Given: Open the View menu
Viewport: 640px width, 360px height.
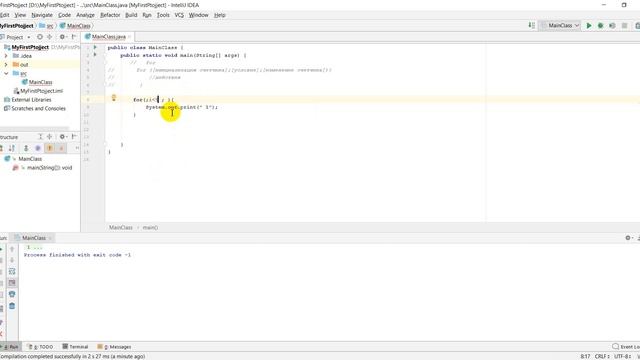Looking at the screenshot, I should pos(20,15).
